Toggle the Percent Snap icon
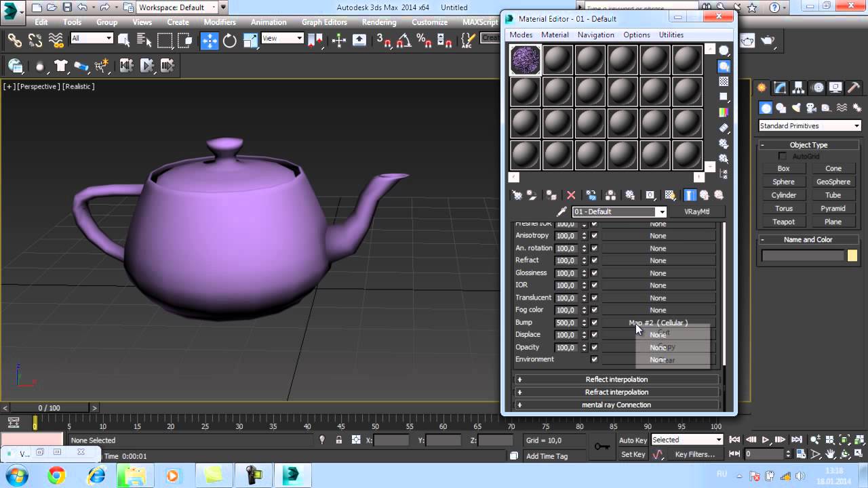 click(x=425, y=41)
